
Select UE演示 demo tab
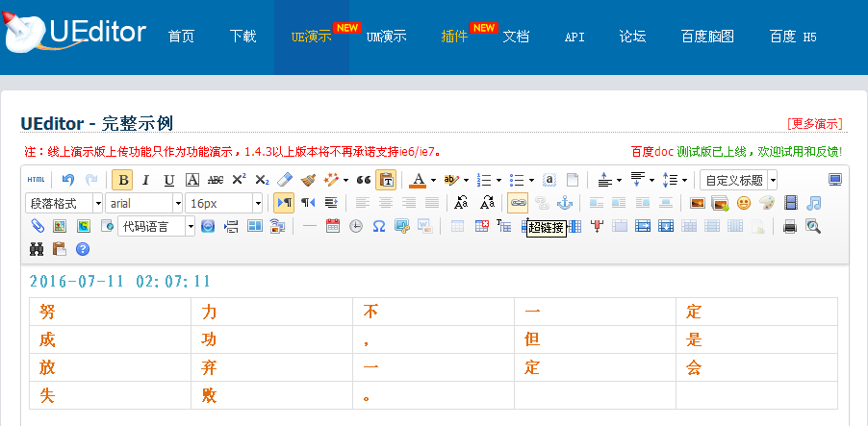(312, 38)
